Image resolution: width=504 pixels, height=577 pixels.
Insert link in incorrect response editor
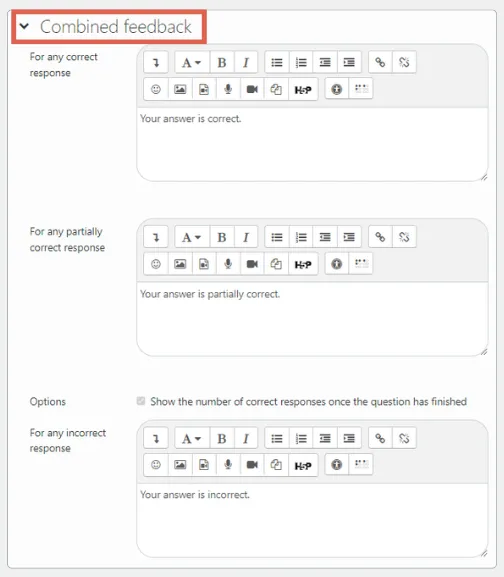point(380,439)
